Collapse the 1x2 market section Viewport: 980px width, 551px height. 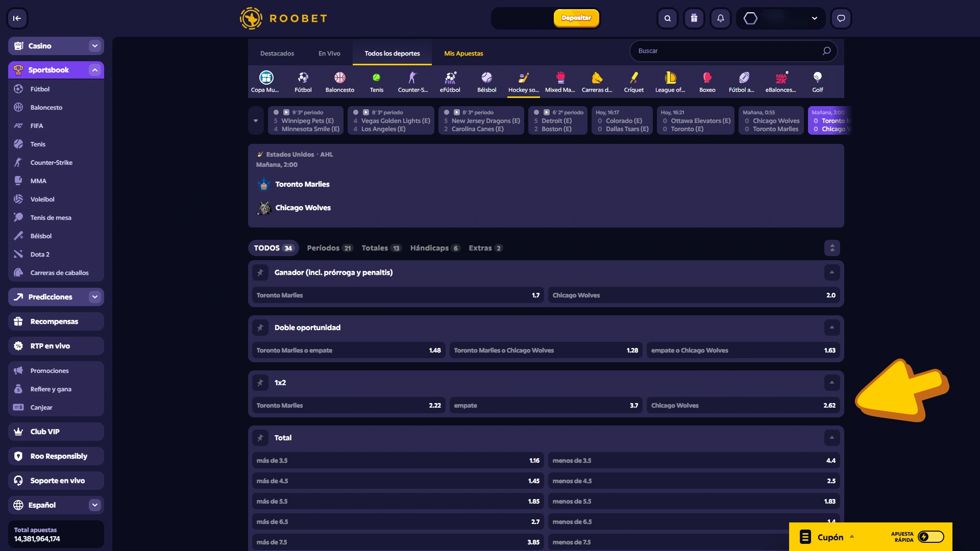click(832, 383)
